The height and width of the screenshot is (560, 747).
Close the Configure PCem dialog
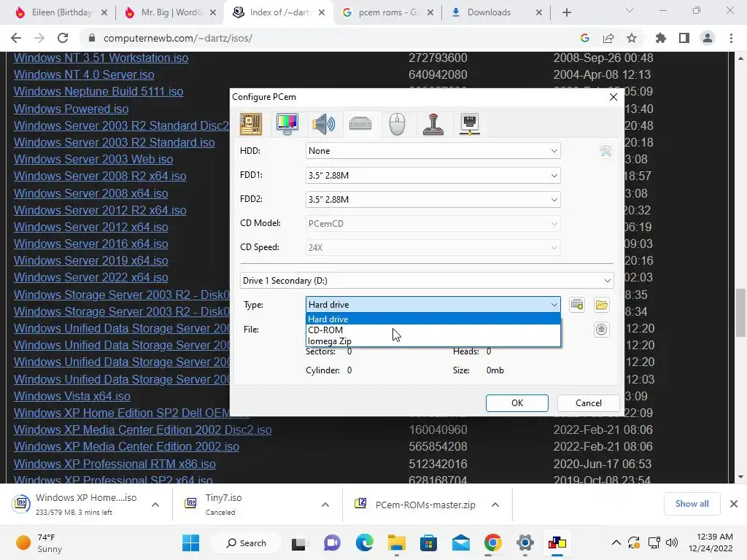pyautogui.click(x=613, y=97)
